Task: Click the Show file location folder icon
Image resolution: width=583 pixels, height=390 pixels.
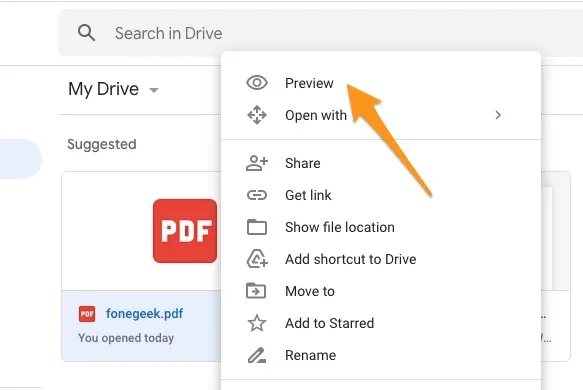Action: [x=257, y=227]
